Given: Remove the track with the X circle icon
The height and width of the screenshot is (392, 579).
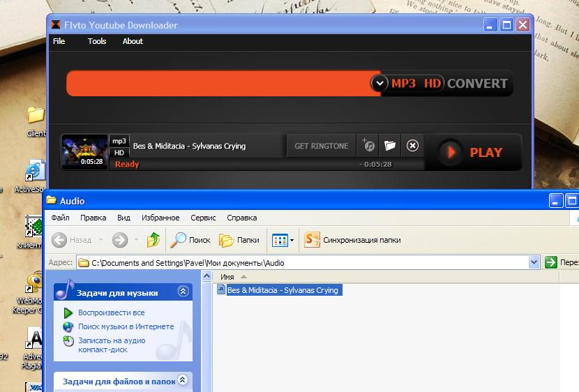Looking at the screenshot, I should [x=412, y=146].
